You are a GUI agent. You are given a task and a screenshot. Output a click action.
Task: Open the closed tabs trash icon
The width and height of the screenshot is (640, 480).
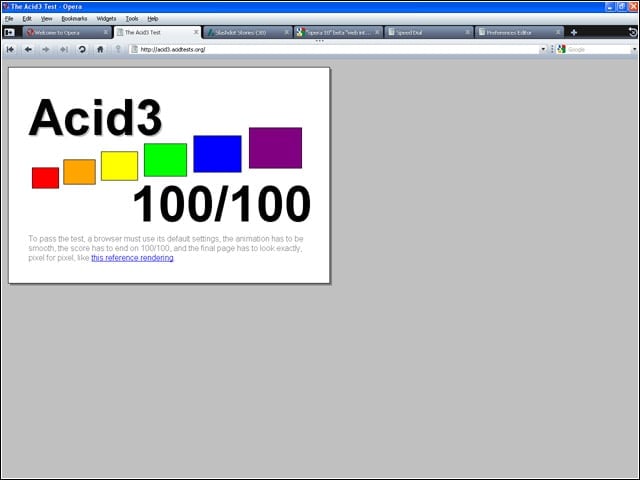pos(633,32)
